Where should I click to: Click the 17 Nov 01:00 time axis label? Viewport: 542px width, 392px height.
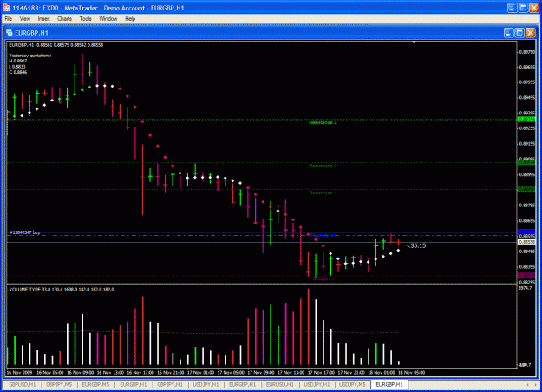pyautogui.click(x=201, y=373)
